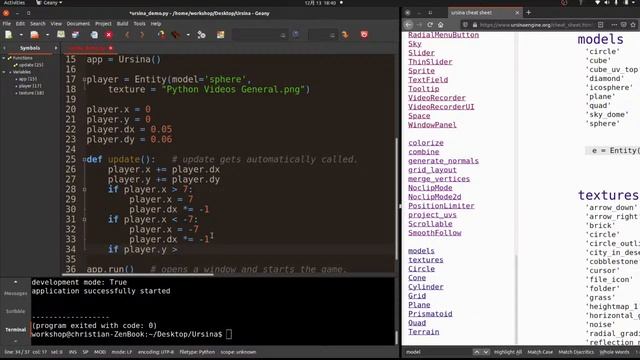Bookmark this page with the star icon
This screenshot has width=640, height=360.
point(633,25)
